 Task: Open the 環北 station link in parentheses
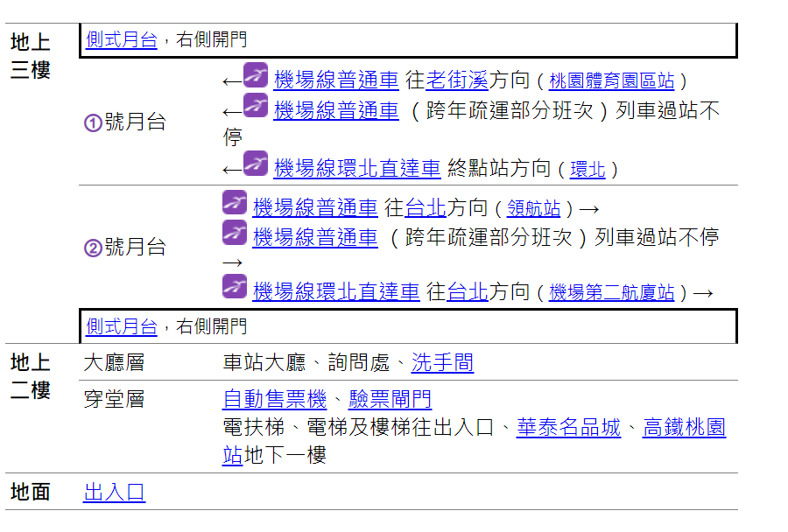pos(587,170)
